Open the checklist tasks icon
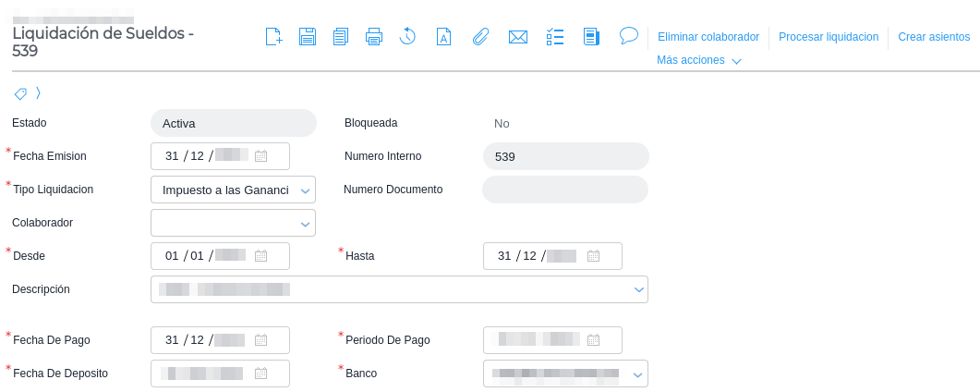The image size is (980, 392). click(555, 37)
